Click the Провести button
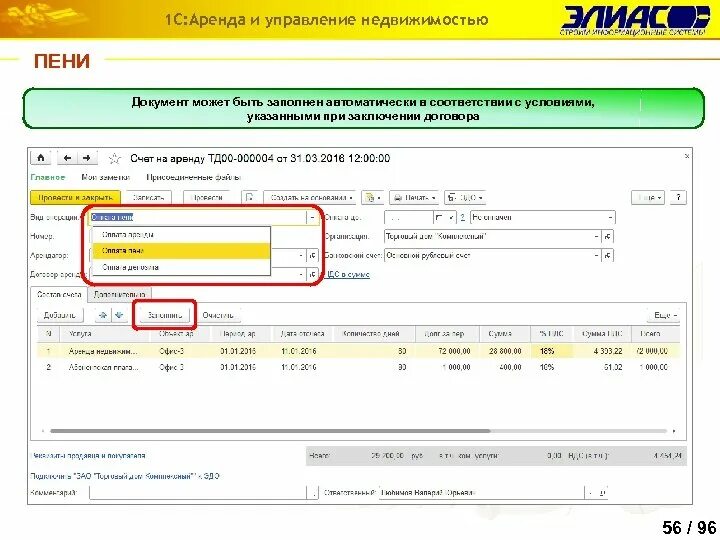Viewport: 720px width, 540px height. point(207,197)
